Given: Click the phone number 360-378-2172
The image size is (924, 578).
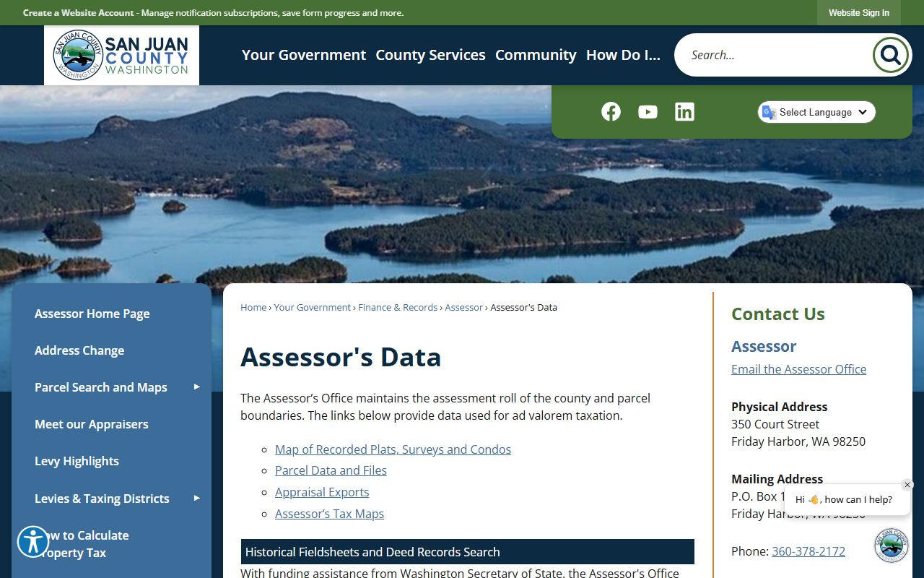Looking at the screenshot, I should tap(808, 551).
